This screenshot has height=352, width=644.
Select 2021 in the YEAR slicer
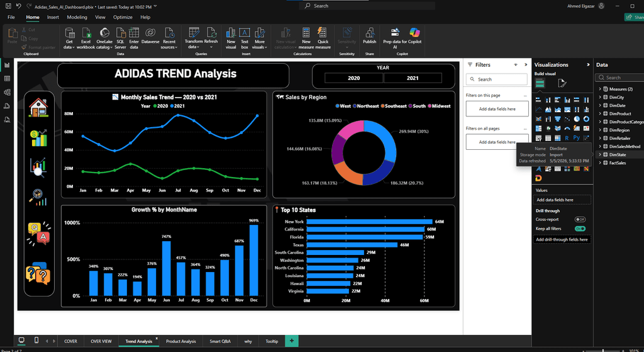tap(413, 78)
